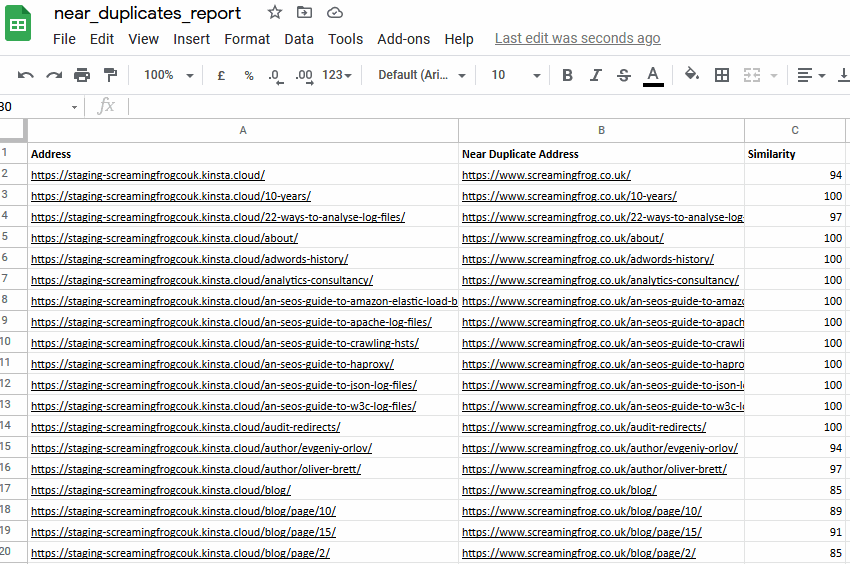Open the Add-ons menu
This screenshot has height=564, width=850.
pyautogui.click(x=403, y=39)
